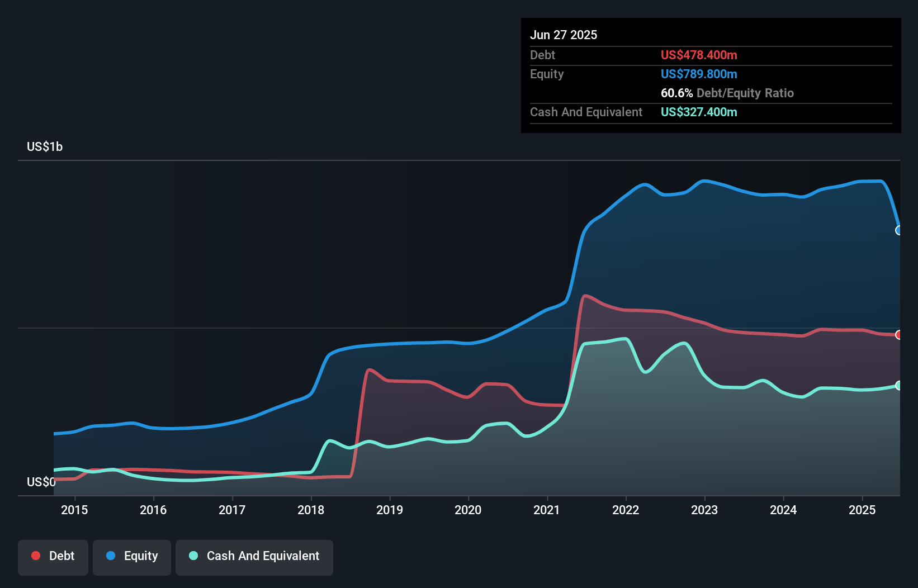
Task: Click the US$0 y-axis label
Action: click(x=41, y=482)
